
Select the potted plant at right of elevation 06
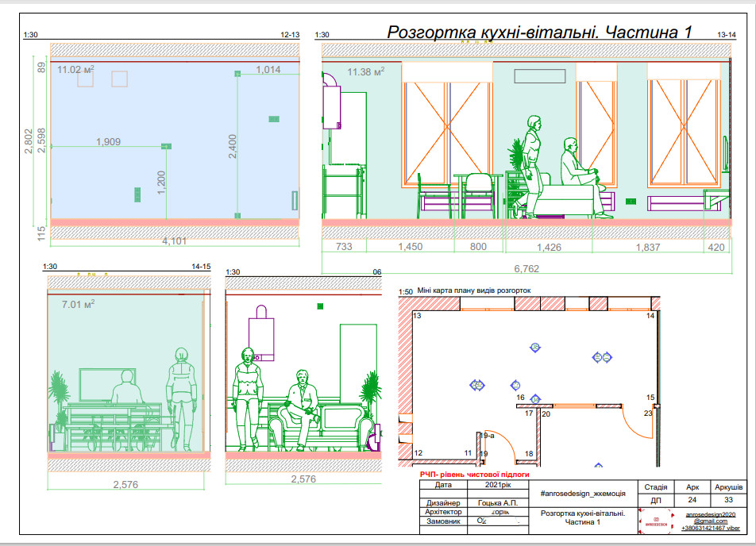point(368,397)
